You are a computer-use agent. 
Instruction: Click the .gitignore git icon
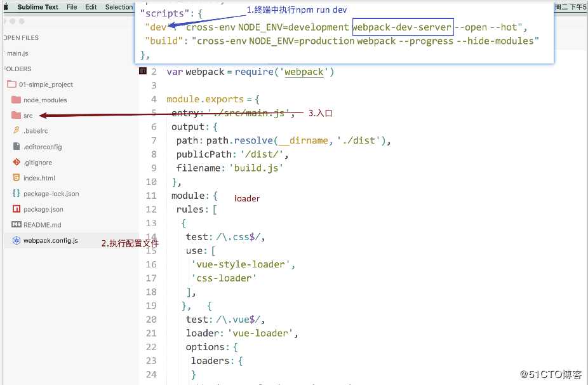point(16,162)
